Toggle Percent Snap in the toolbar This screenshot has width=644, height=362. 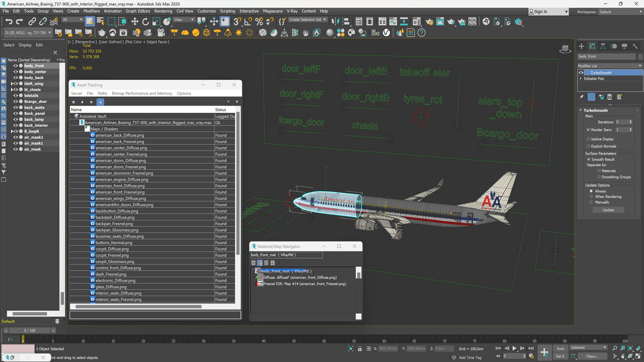click(259, 22)
